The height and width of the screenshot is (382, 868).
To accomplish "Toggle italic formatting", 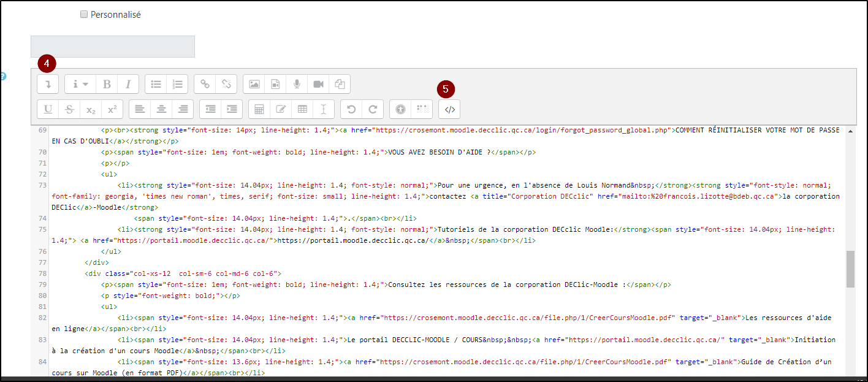I will pos(128,84).
